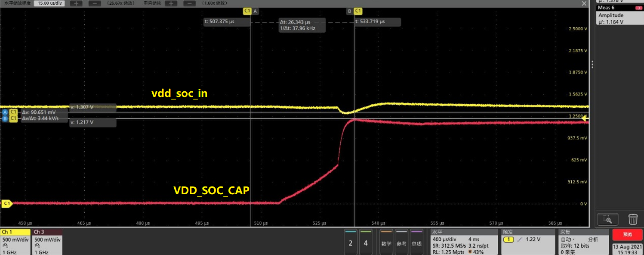Open the Ch 3 channel badge
The height and width of the screenshot is (255, 644).
pyautogui.click(x=47, y=242)
